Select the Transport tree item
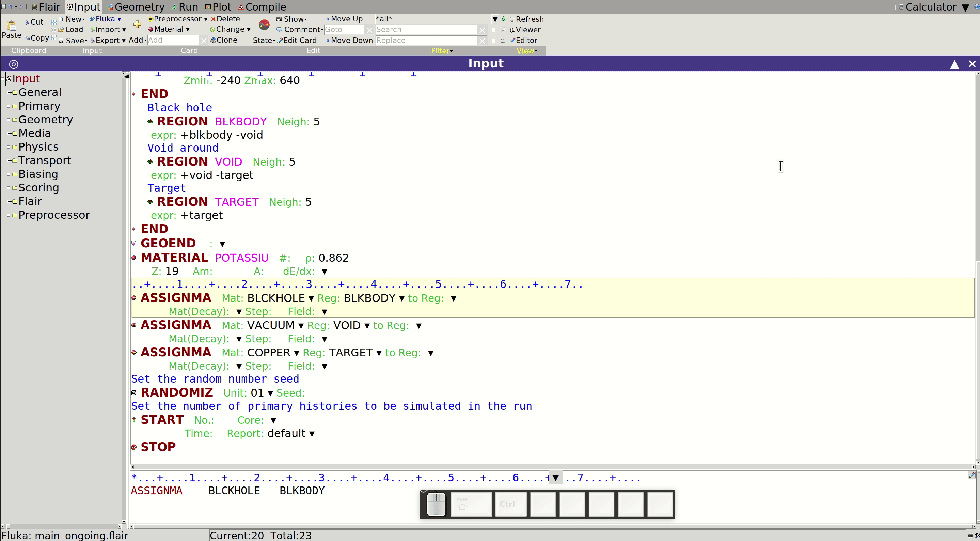The image size is (980, 541). click(45, 160)
